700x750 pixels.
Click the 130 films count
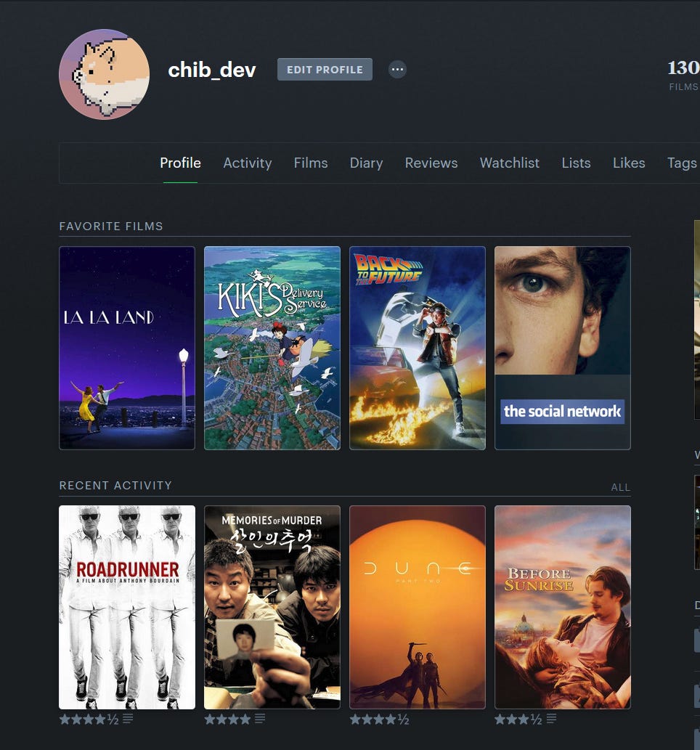pyautogui.click(x=684, y=74)
